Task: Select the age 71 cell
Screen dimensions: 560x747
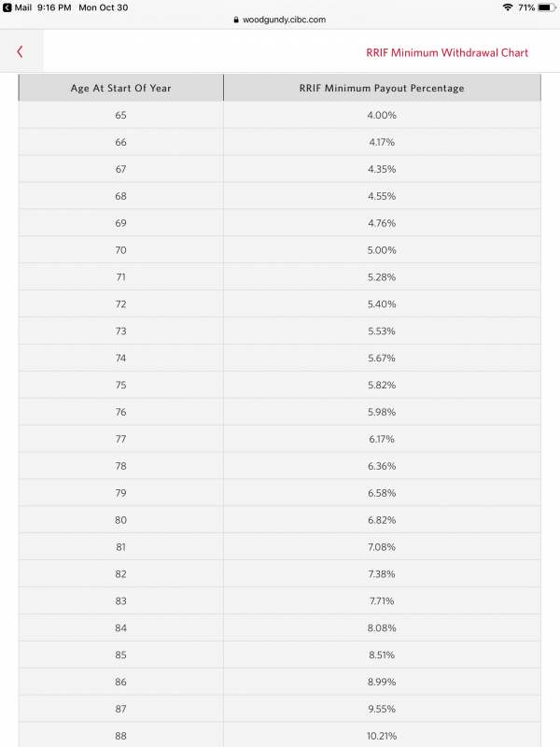Action: pyautogui.click(x=121, y=277)
